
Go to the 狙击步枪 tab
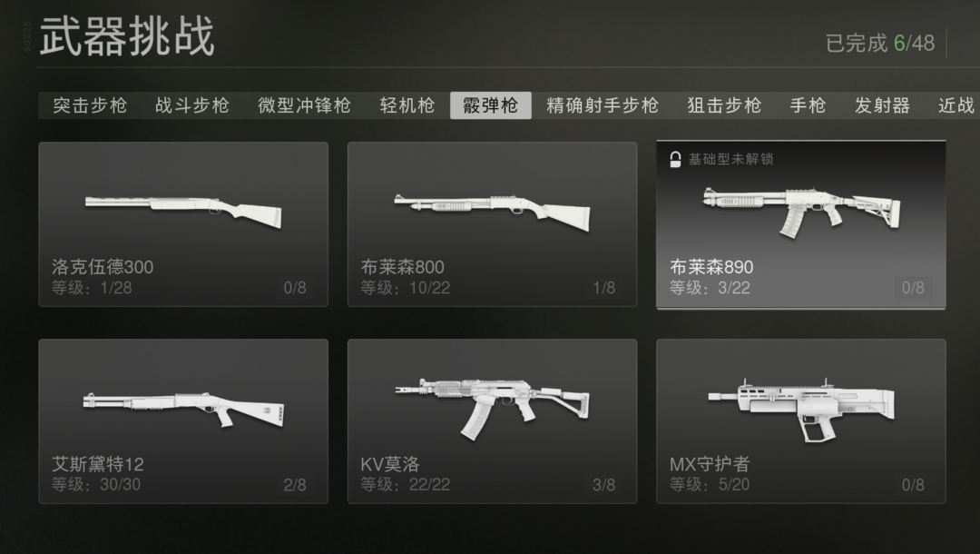tap(724, 105)
